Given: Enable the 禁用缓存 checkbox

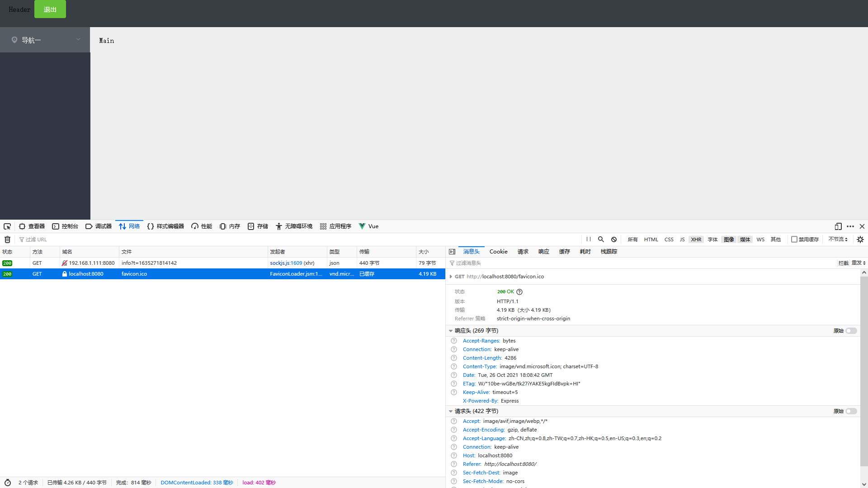Looking at the screenshot, I should 794,239.
